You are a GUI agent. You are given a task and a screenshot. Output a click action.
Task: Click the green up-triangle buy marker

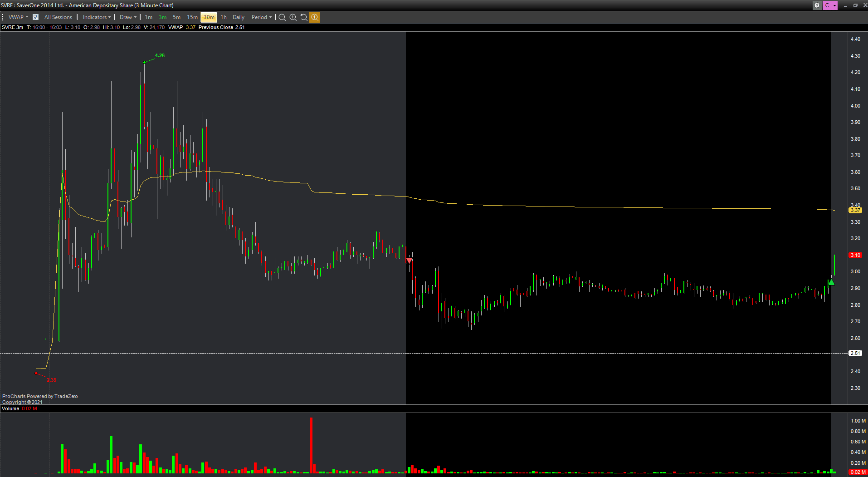pyautogui.click(x=831, y=282)
